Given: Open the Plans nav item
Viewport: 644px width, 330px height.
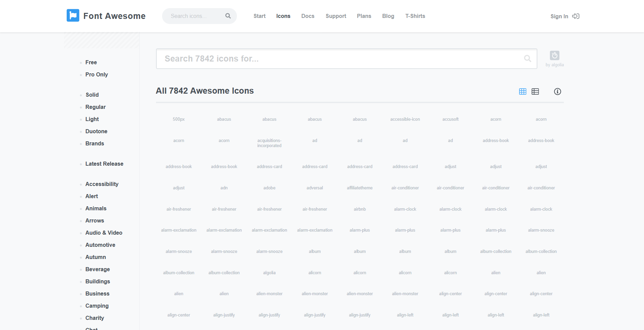Looking at the screenshot, I should tap(364, 16).
